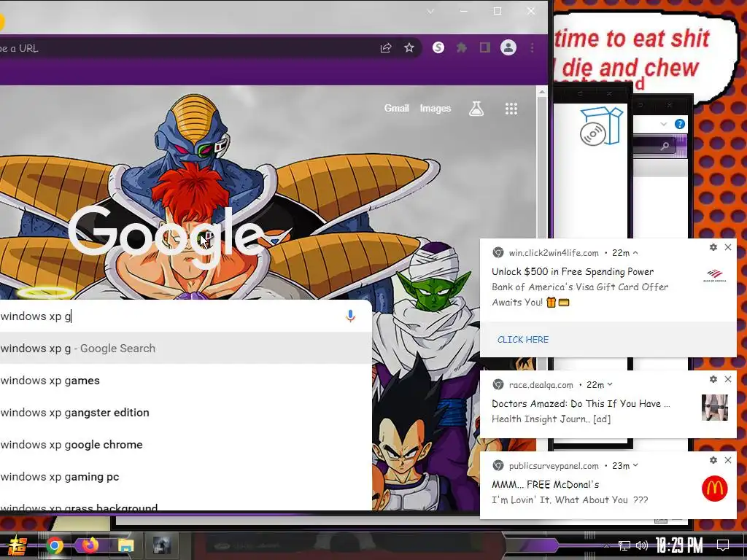
Task: Open the Action Center notification icon
Action: 723,545
